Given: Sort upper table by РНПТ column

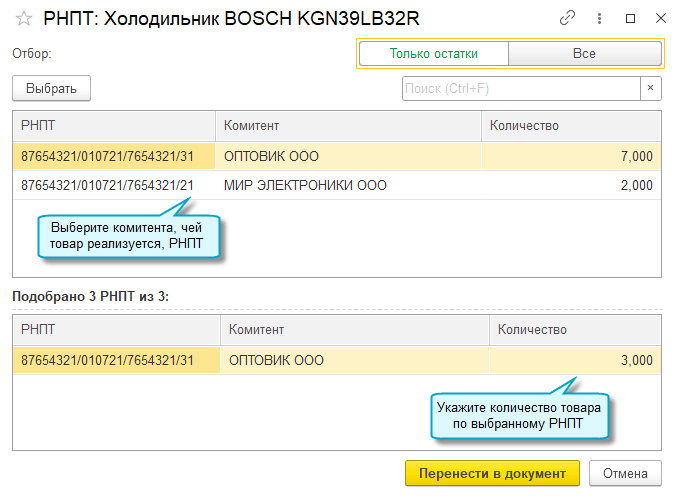Looking at the screenshot, I should 114,126.
